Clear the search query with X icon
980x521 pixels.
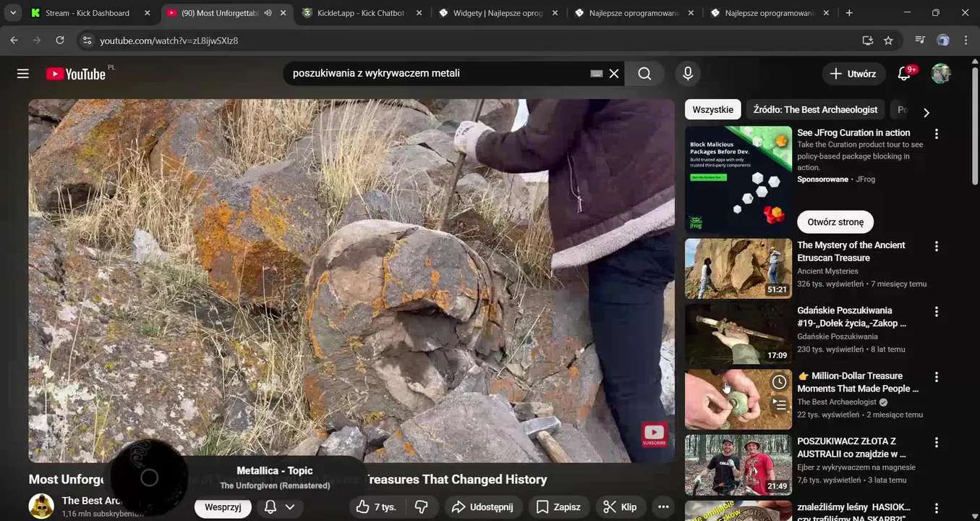(614, 73)
